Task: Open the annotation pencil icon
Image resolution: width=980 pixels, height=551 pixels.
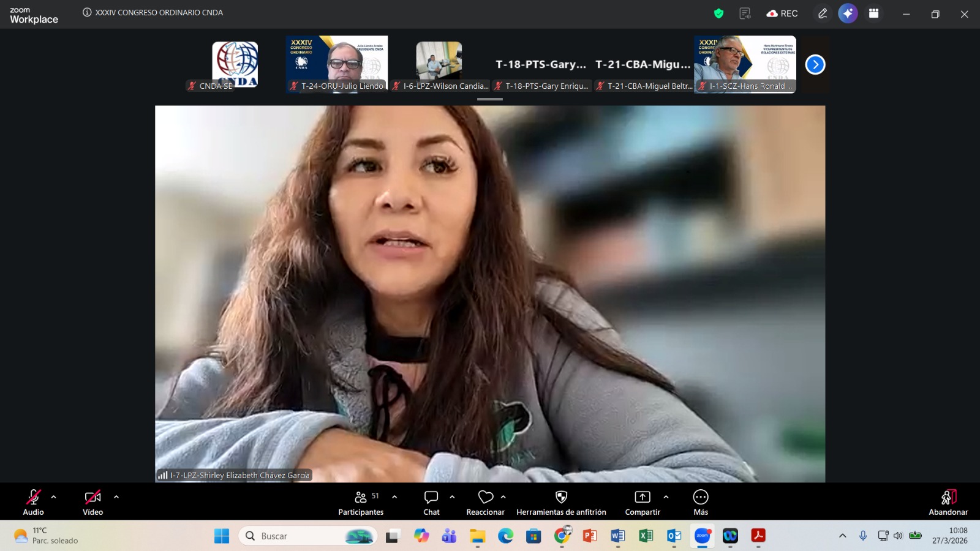Action: click(x=823, y=13)
